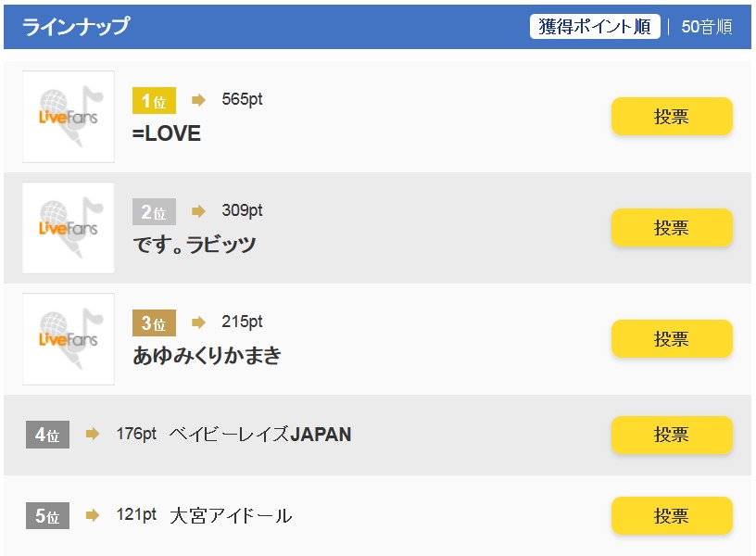Image resolution: width=756 pixels, height=556 pixels.
Task: Open the 大宮アイドール artist link
Action: [231, 515]
